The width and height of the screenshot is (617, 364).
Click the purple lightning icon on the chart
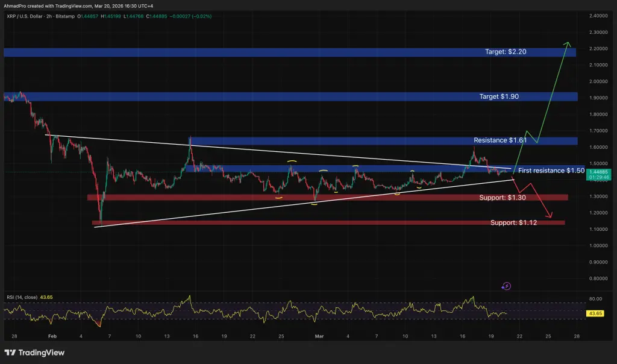tap(506, 286)
